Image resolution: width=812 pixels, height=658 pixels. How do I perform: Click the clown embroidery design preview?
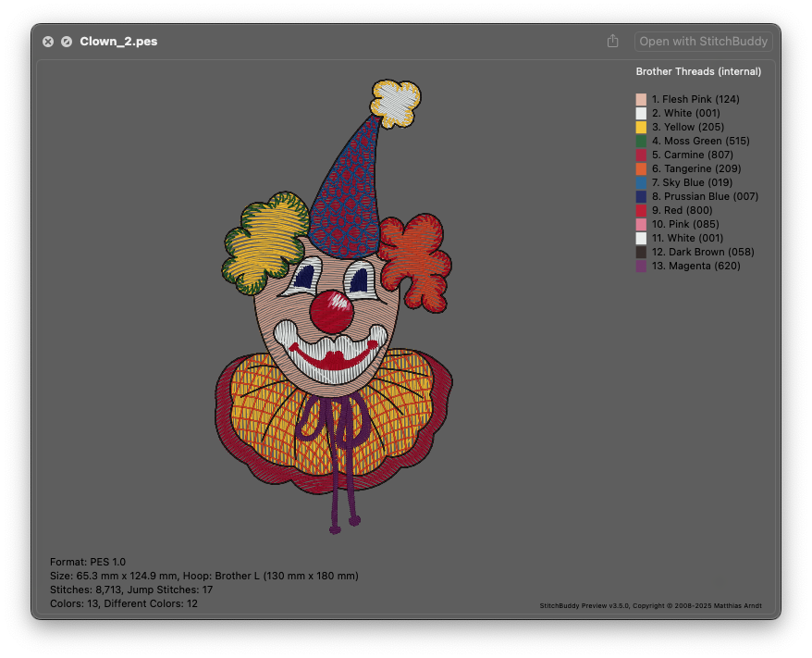[333, 315]
